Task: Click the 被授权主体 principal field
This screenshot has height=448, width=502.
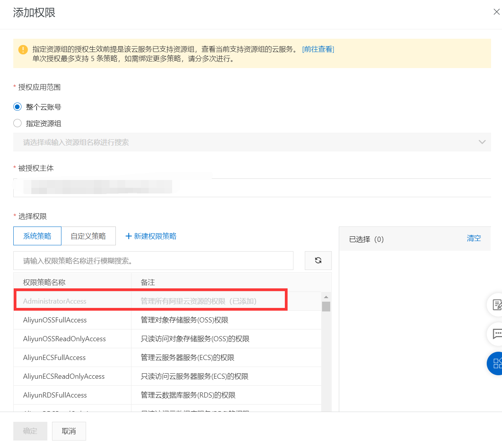Action: click(252, 187)
